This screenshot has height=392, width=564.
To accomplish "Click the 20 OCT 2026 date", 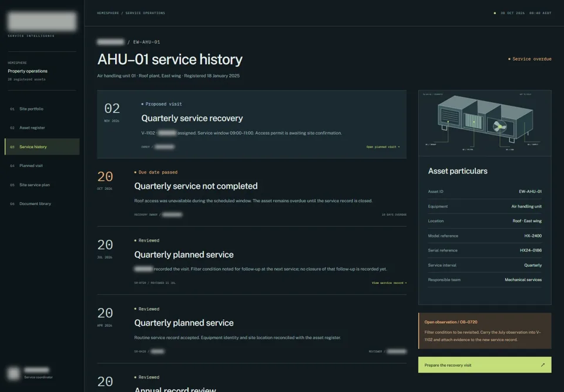I will 105,180.
